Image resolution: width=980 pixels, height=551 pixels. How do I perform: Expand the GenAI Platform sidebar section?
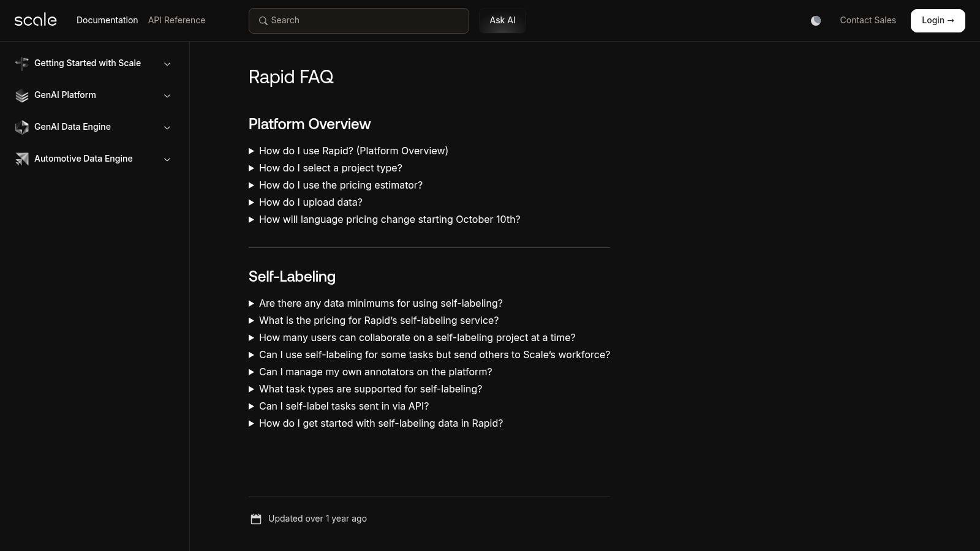[167, 96]
